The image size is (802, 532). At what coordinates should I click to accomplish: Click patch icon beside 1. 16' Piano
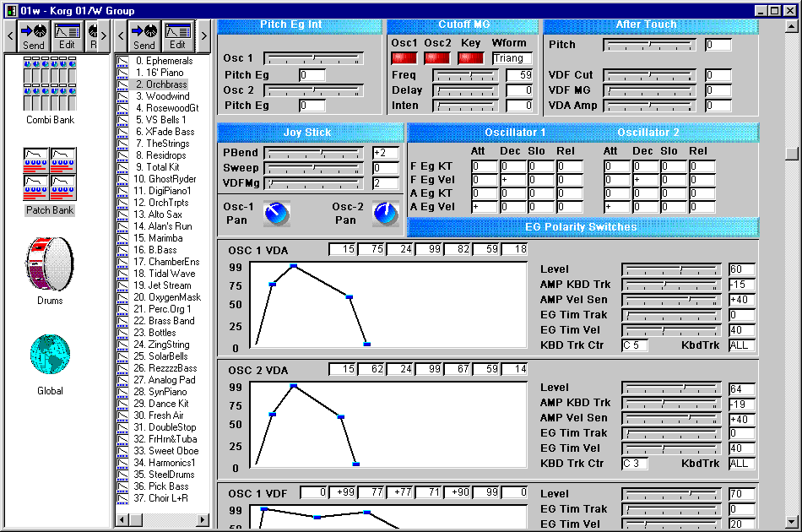[122, 73]
